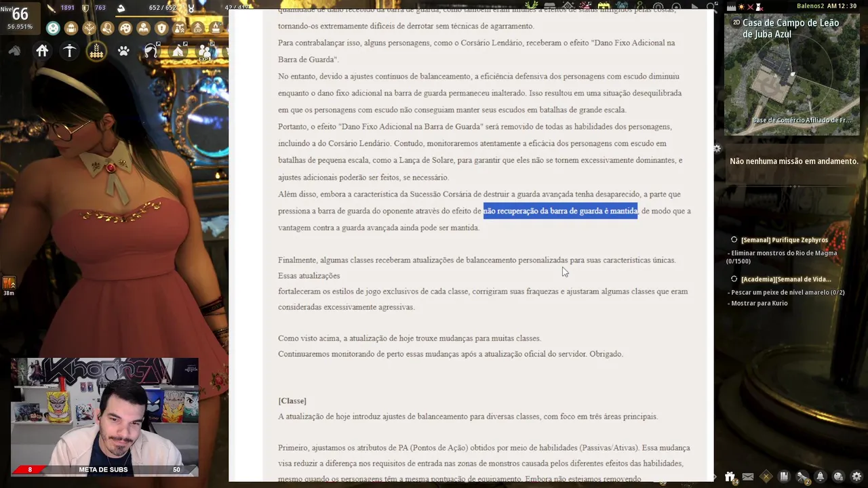Click the backpack buff icon
This screenshot has height=488, width=868.
pyautogui.click(x=71, y=28)
